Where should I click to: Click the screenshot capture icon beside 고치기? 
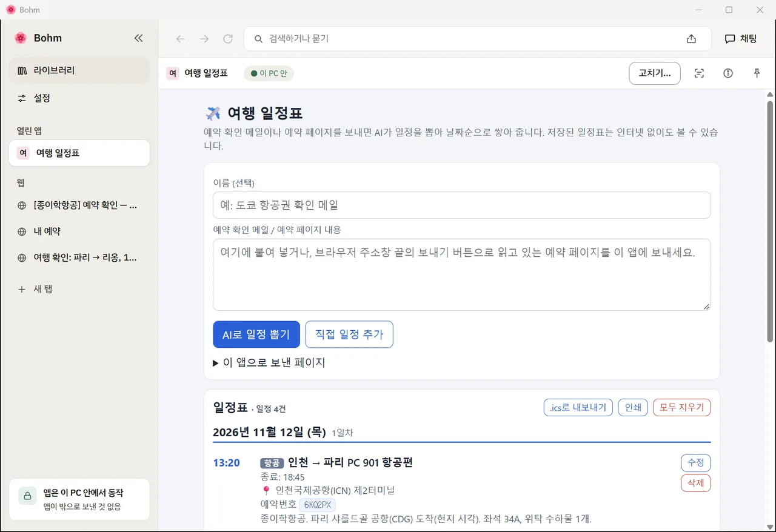(x=699, y=73)
